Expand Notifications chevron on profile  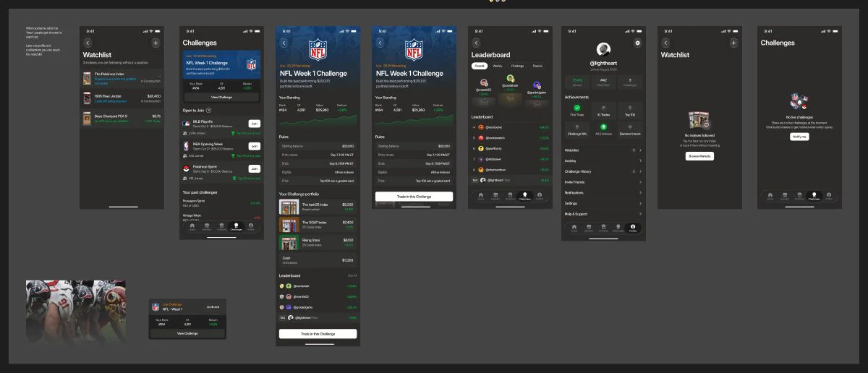pos(640,193)
